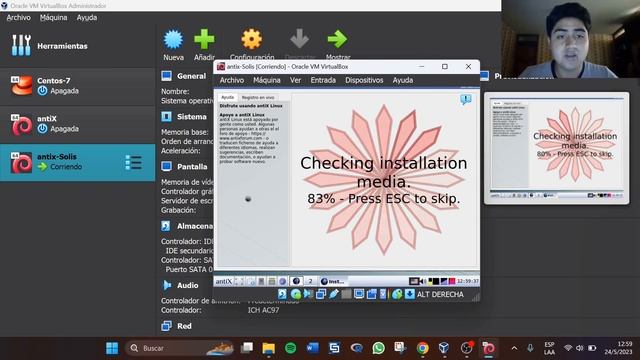Click the Nueva toolbar icon
This screenshot has width=640, height=360.
pos(173,40)
